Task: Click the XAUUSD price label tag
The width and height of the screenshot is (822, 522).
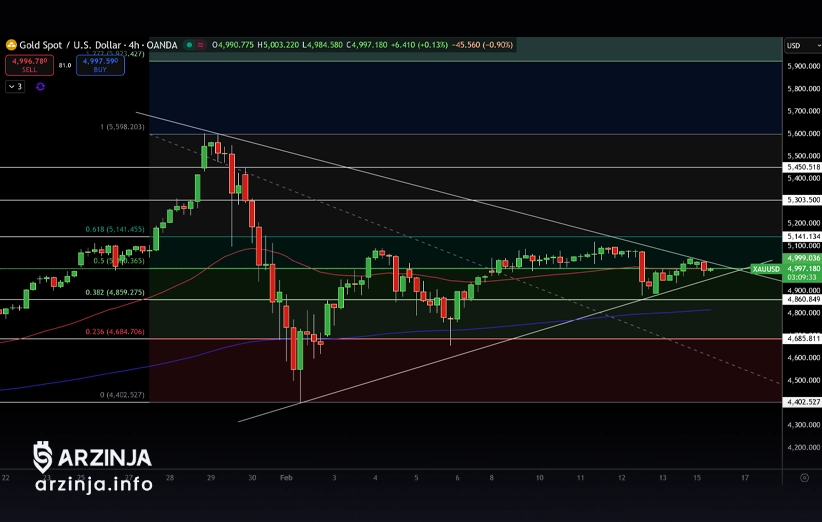Action: tap(765, 268)
